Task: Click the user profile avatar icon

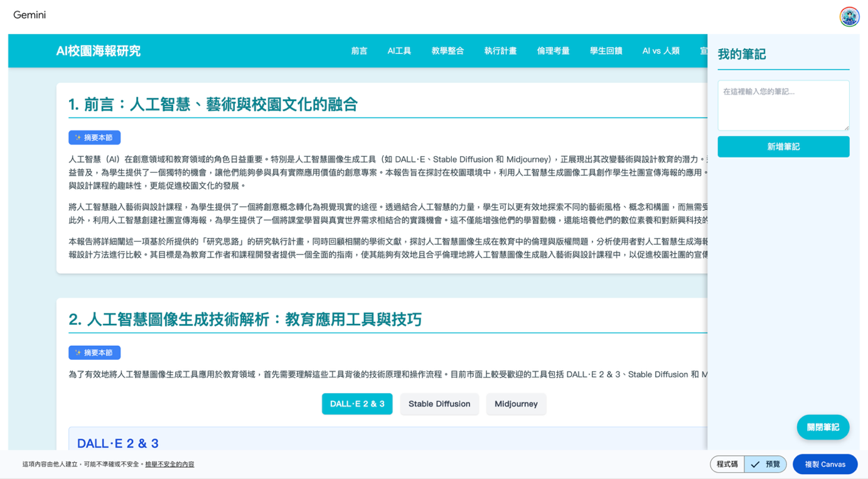Action: [849, 17]
